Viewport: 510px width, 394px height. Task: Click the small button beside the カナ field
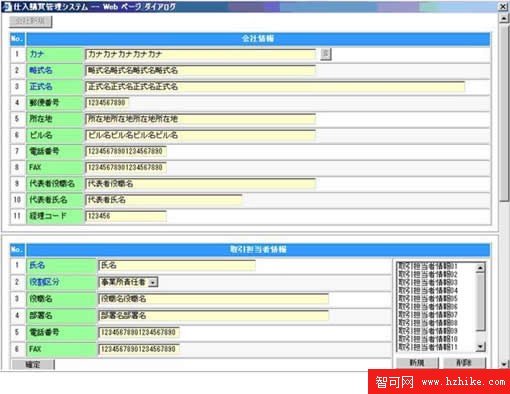tap(326, 54)
